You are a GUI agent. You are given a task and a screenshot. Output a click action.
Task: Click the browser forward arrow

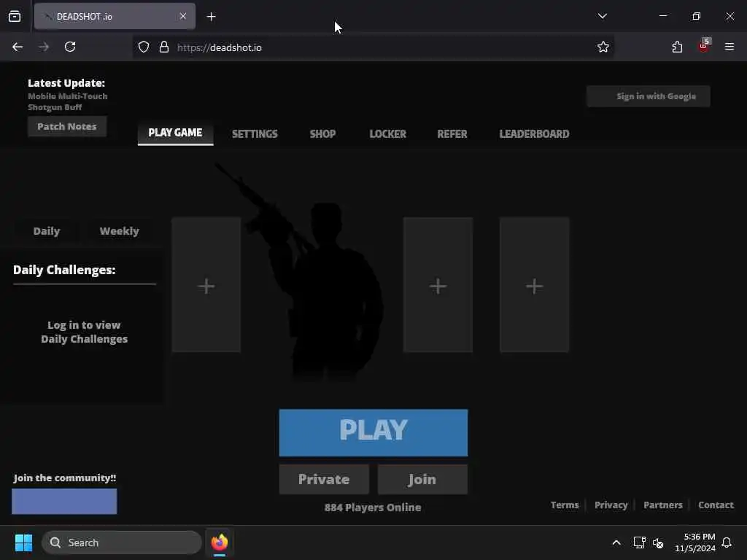44,47
